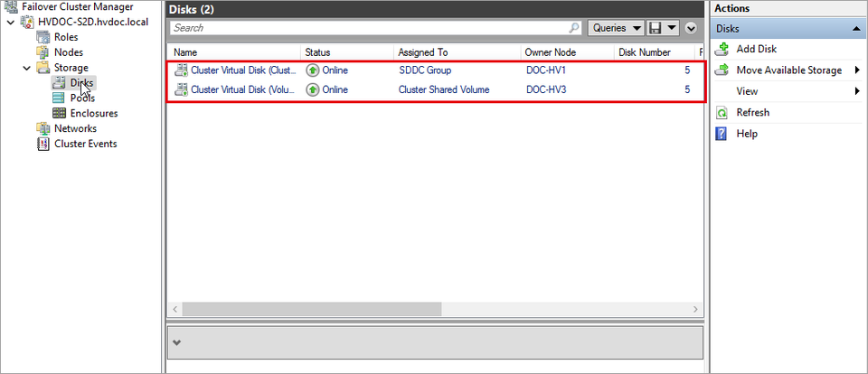Expand the details pane chevron at bottom
Screen dimensions: 868x374
click(x=177, y=342)
